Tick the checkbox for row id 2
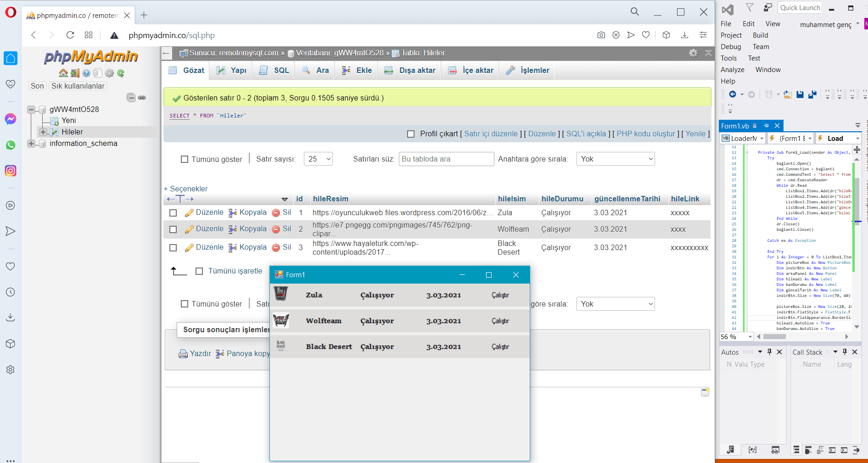This screenshot has height=463, width=868. (173, 229)
